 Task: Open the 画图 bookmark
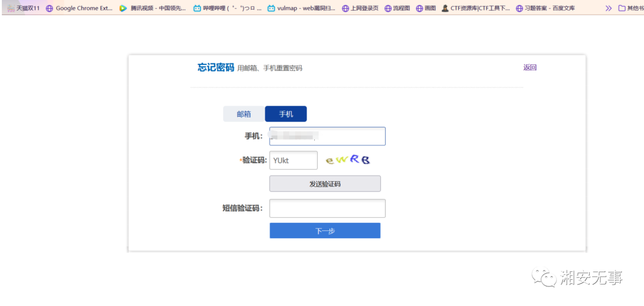coord(426,8)
